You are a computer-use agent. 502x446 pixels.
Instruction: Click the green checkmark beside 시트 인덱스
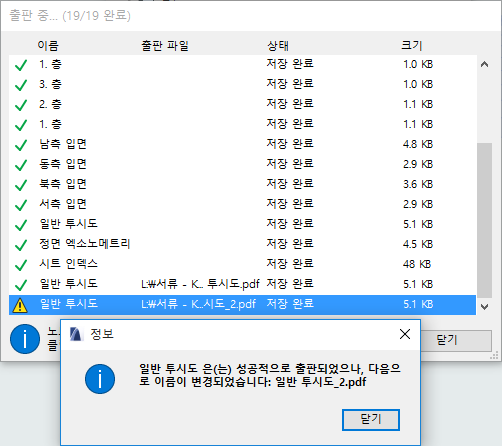[x=21, y=265]
